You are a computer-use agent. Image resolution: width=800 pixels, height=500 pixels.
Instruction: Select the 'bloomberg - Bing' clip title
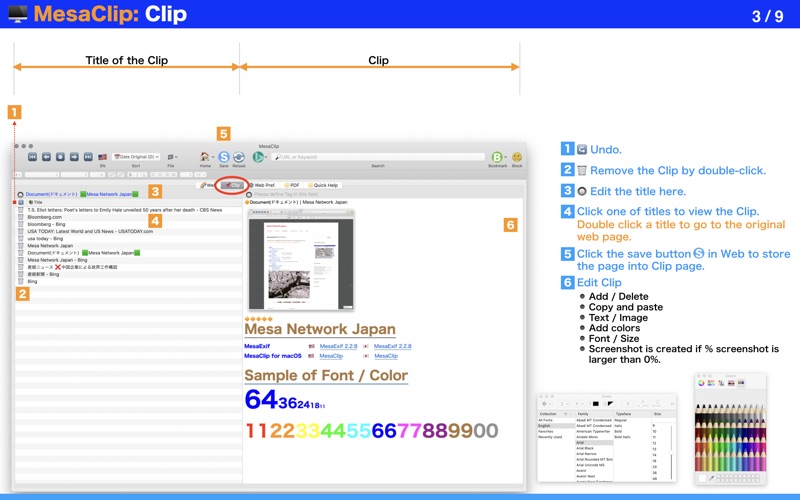click(x=46, y=224)
